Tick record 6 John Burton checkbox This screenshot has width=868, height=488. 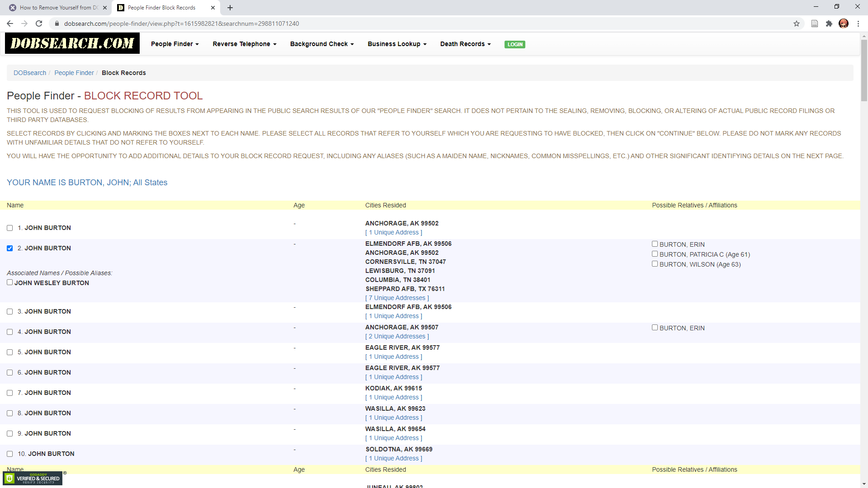point(9,373)
